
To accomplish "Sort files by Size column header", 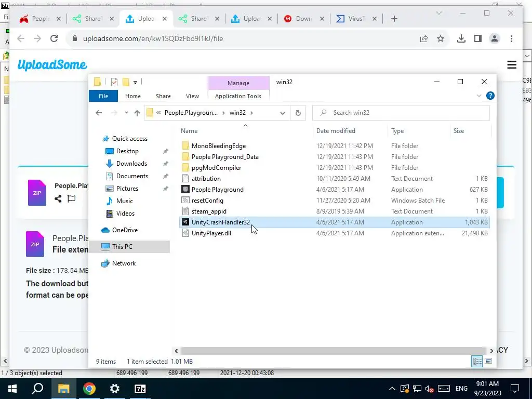I will (x=459, y=130).
